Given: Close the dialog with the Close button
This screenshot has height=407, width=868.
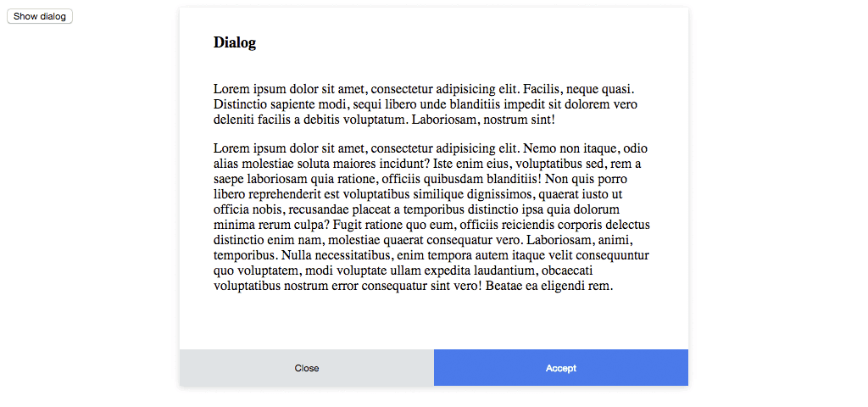Looking at the screenshot, I should 307,368.
